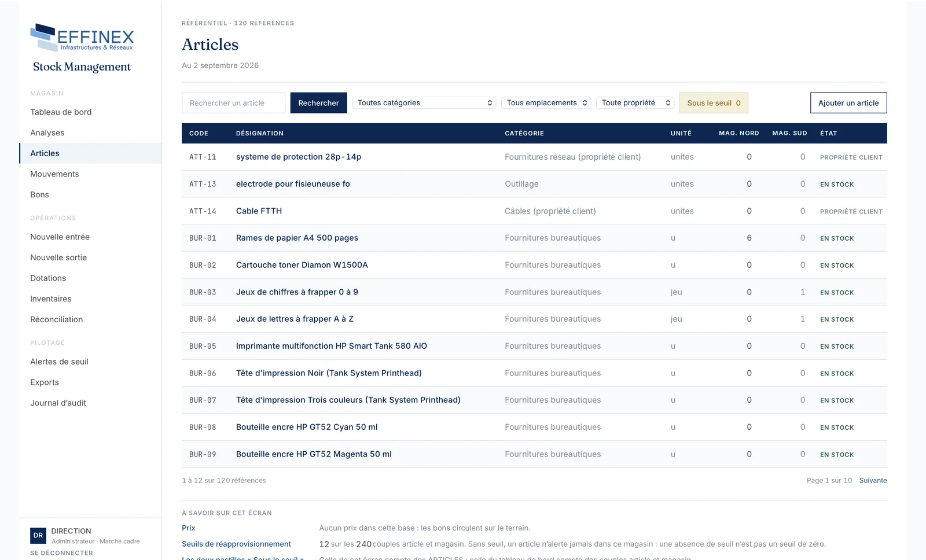This screenshot has width=926, height=560.
Task: Click Outillage category cell
Action: click(x=521, y=184)
